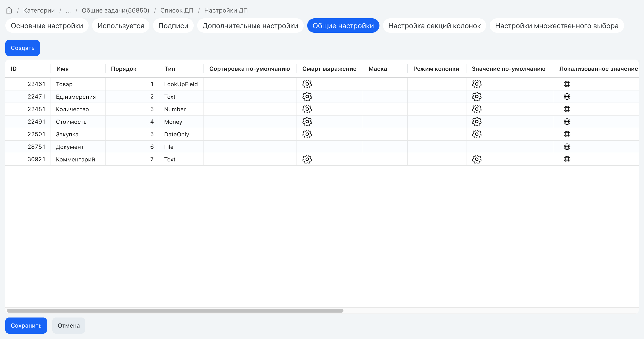The height and width of the screenshot is (339, 644).
Task: Click Значение по-умолчанию column header
Action: coord(510,69)
